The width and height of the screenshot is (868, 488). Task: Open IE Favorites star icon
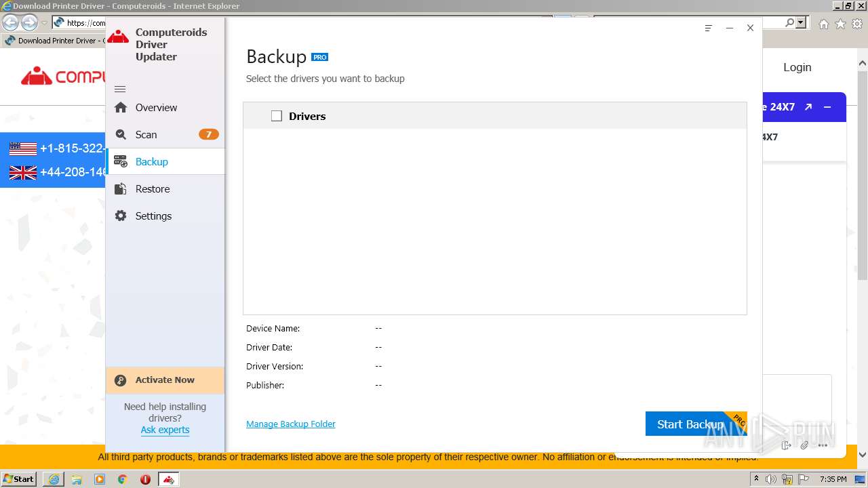840,24
